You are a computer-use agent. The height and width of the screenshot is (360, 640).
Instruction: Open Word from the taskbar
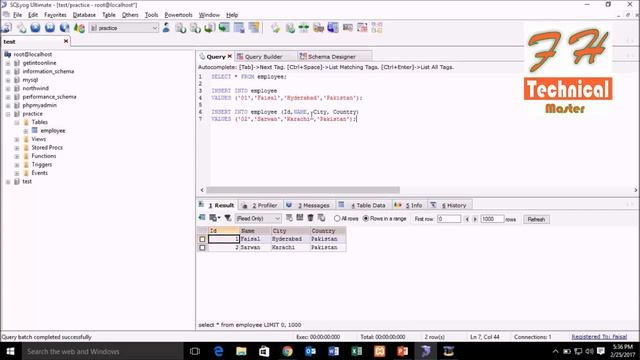click(333, 351)
